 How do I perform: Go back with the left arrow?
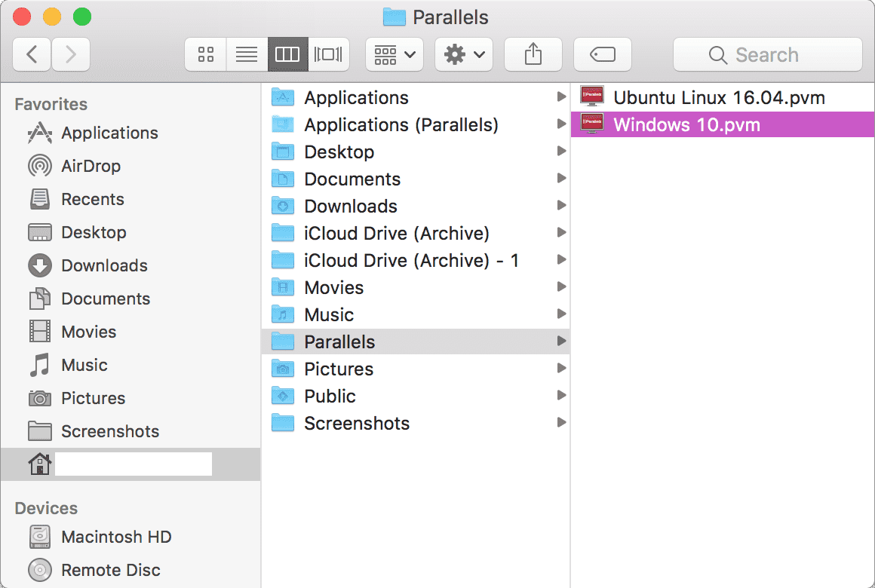32,54
